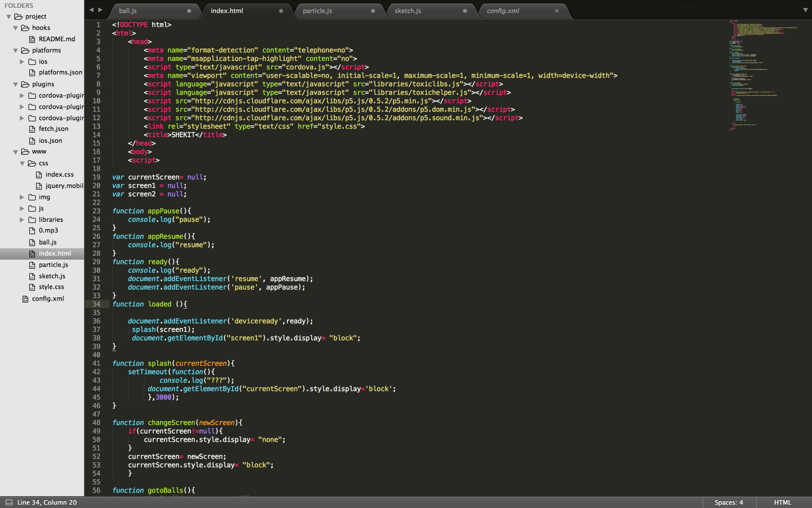Click the ball.js file icon in sidebar
This screenshot has height=508, width=812.
(x=32, y=242)
